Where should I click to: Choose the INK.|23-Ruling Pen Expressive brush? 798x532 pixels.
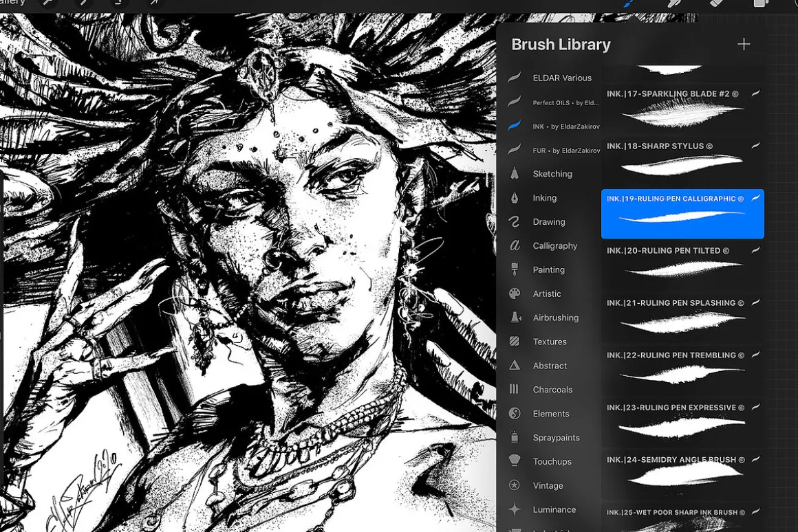coord(682,423)
